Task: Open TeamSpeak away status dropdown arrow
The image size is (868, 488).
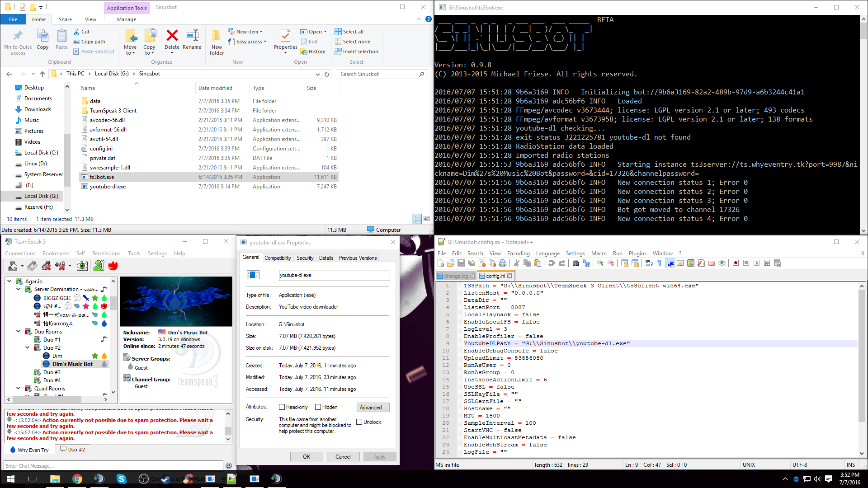Action: tap(22, 266)
